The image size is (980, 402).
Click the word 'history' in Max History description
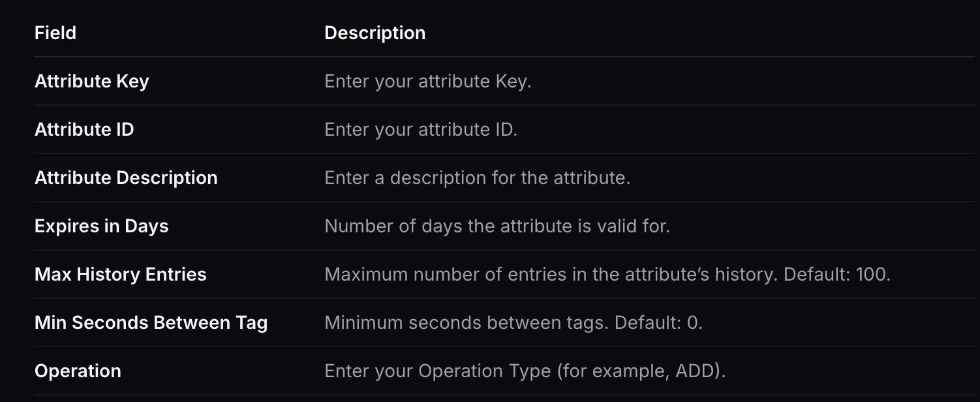tap(743, 274)
